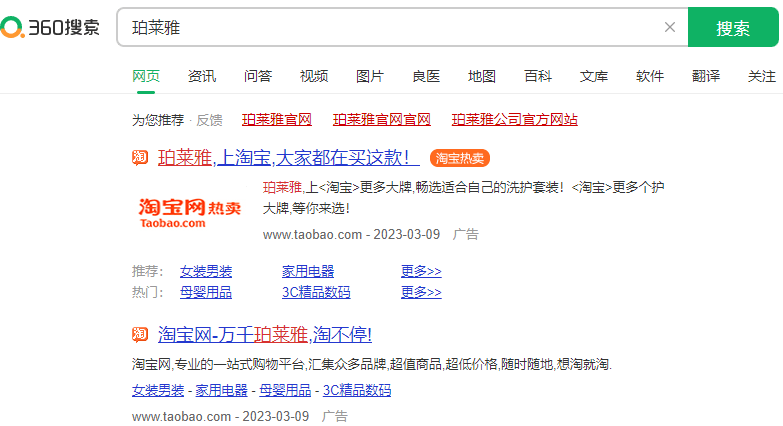This screenshot has height=426, width=783.
Task: Select the 网页 tab
Action: point(146,76)
